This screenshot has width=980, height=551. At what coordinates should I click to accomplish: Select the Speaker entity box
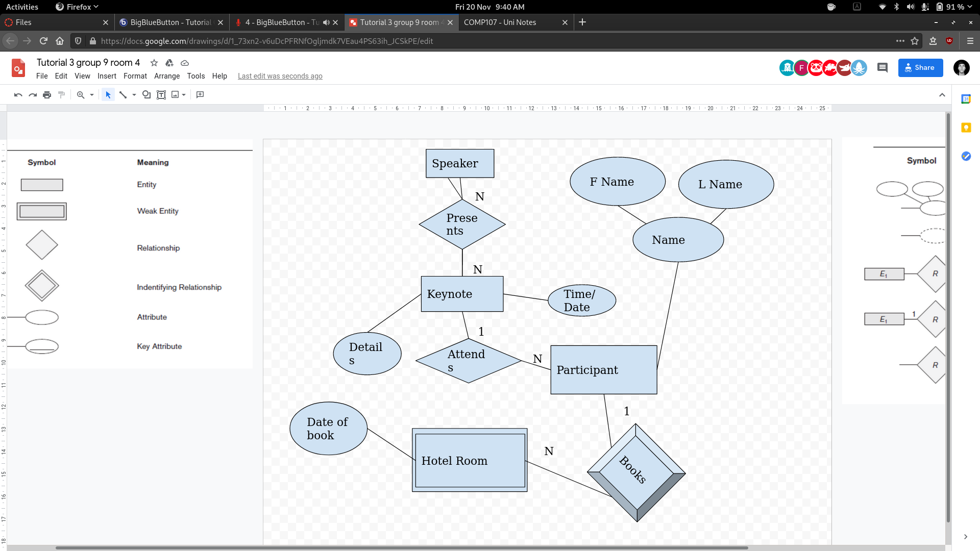coord(460,163)
